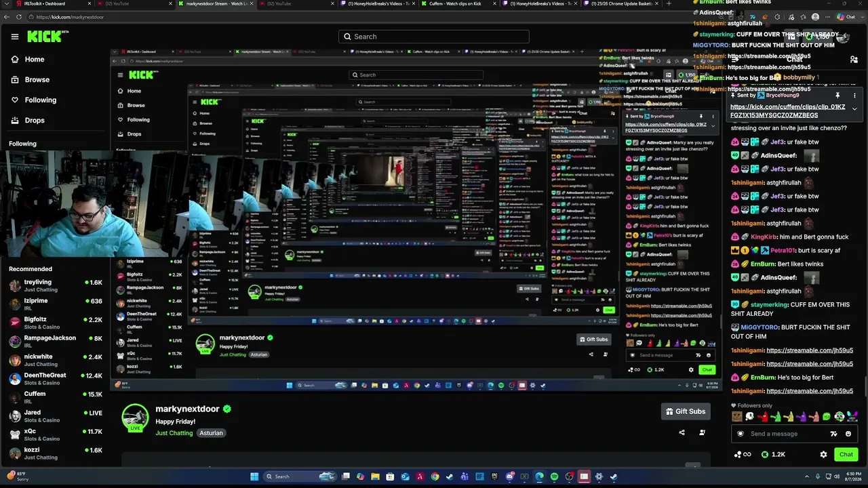868x488 pixels.
Task: Click the browser address bar URL
Action: point(70,17)
